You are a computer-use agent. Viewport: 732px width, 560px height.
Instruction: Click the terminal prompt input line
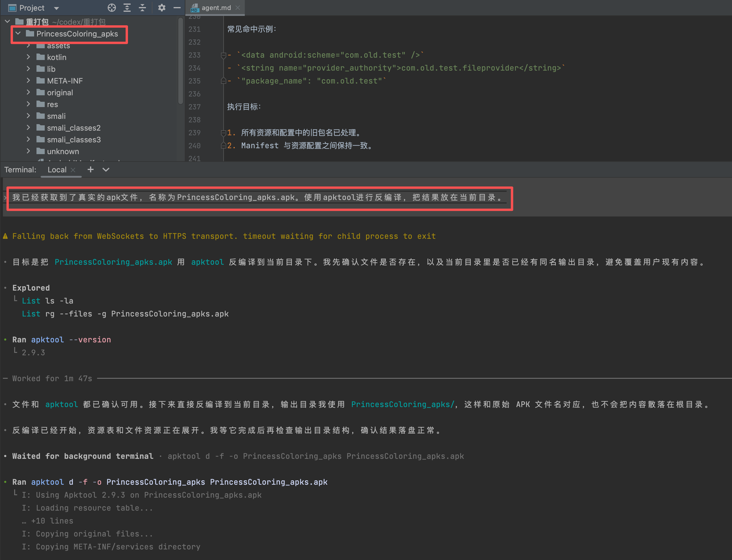pyautogui.click(x=257, y=198)
